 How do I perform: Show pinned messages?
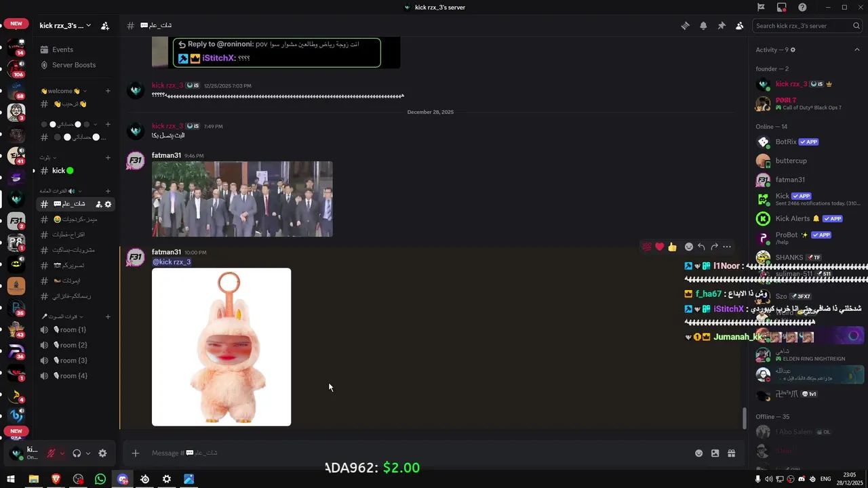click(722, 26)
